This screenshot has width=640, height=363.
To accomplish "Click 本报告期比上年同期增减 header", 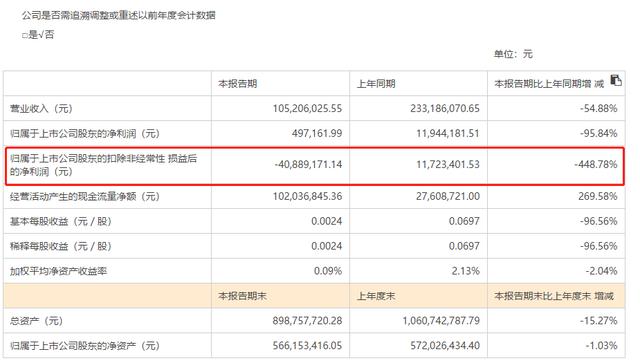I will coord(549,84).
